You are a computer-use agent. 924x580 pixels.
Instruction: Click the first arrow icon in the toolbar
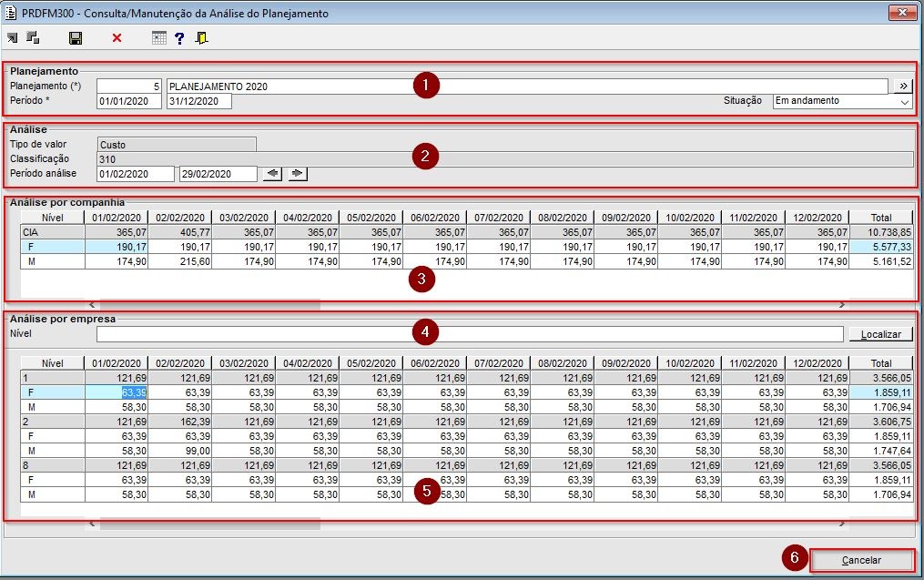[x=12, y=38]
